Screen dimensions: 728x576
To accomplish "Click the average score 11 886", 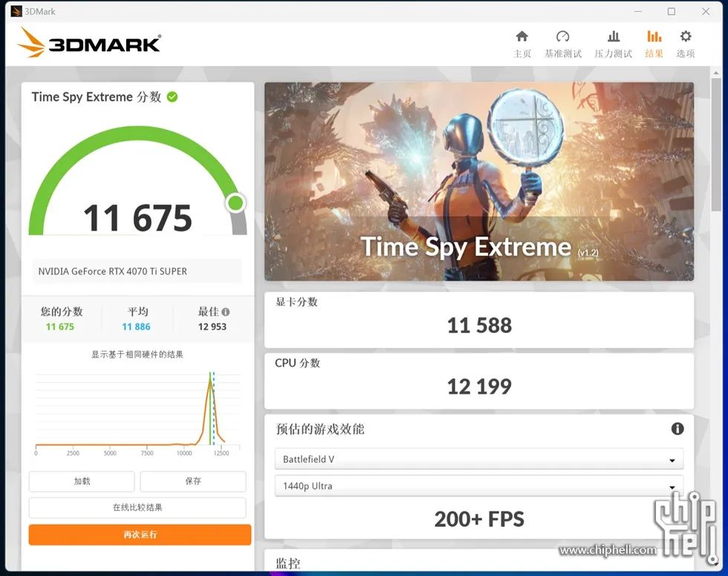I will pos(136,326).
